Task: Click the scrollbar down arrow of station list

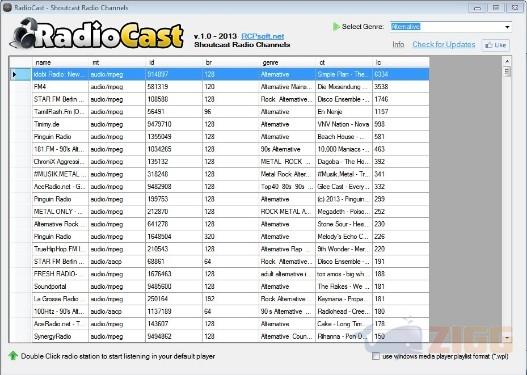Action: click(x=507, y=337)
